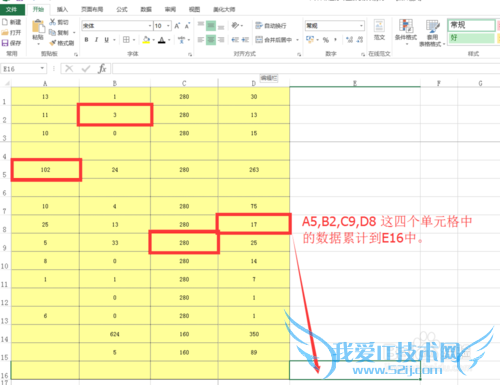Open Conditional Formatting (条件格式) menu

pyautogui.click(x=406, y=32)
